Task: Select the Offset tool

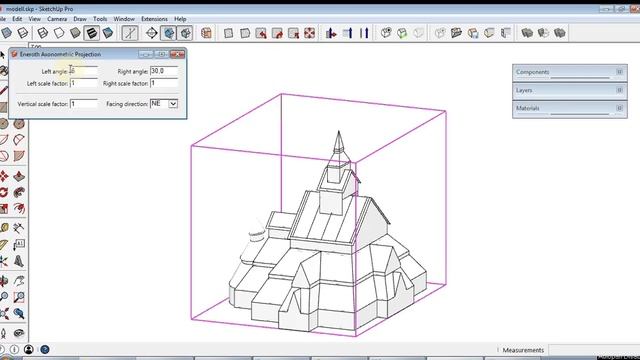Action: [19, 209]
